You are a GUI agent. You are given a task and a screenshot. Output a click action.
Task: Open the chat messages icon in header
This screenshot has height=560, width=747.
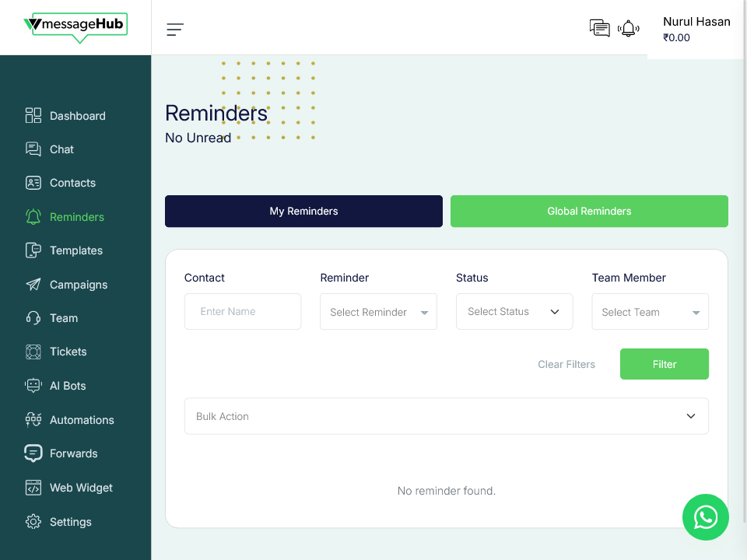coord(599,29)
